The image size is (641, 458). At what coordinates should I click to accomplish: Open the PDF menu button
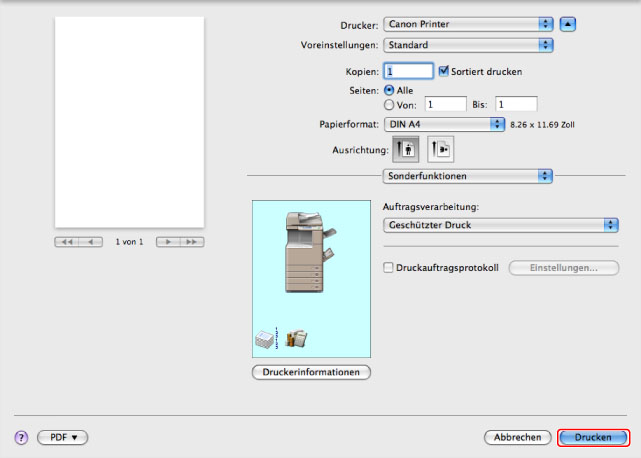(63, 438)
